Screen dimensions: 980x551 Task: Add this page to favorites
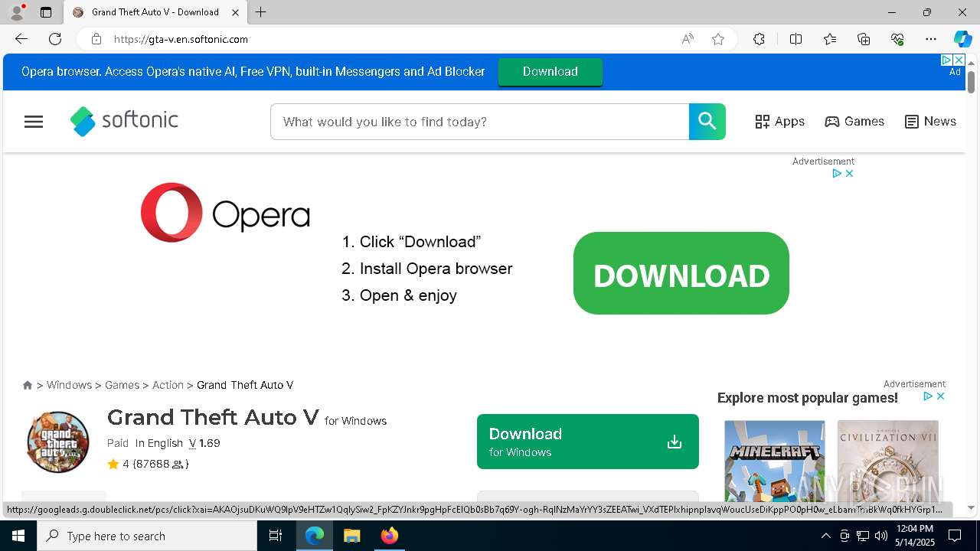718,39
